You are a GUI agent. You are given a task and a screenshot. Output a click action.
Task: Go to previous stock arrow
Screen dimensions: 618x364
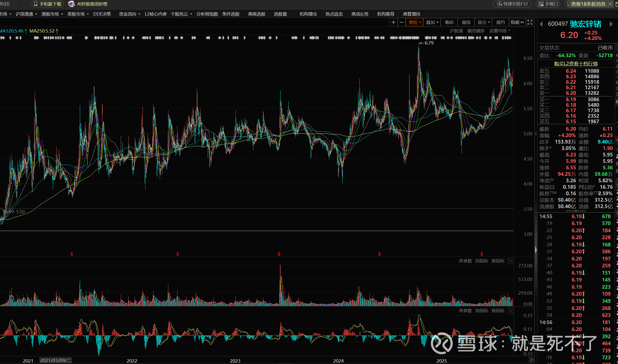tap(541, 24)
